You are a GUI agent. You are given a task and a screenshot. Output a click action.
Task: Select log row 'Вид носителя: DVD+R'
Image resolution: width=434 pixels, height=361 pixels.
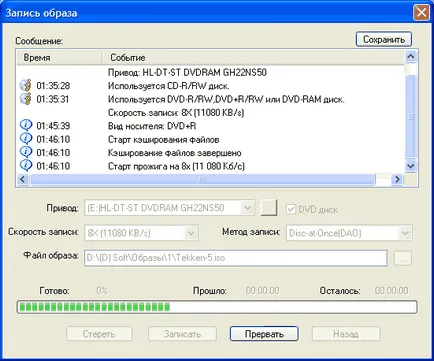click(x=211, y=126)
